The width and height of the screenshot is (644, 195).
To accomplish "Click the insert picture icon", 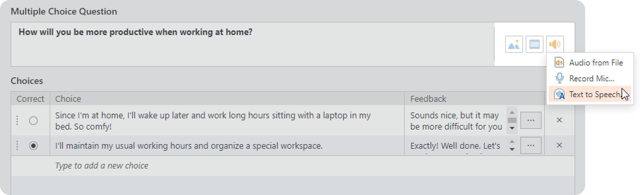I will tap(514, 44).
